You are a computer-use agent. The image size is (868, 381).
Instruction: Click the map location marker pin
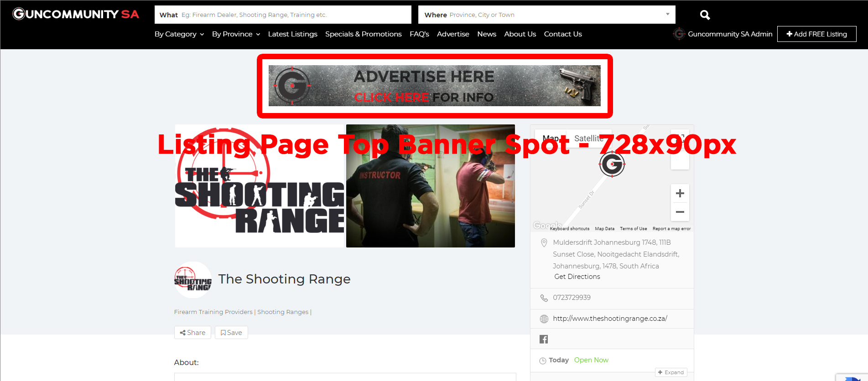[x=612, y=164]
